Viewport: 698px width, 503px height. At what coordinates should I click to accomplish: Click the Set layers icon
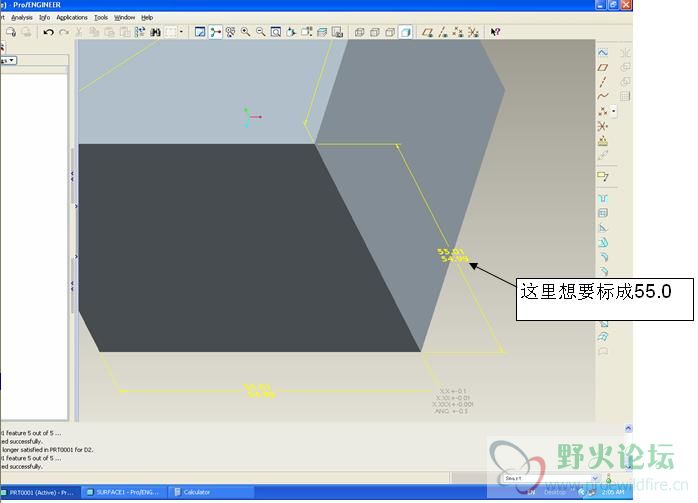pos(322,32)
